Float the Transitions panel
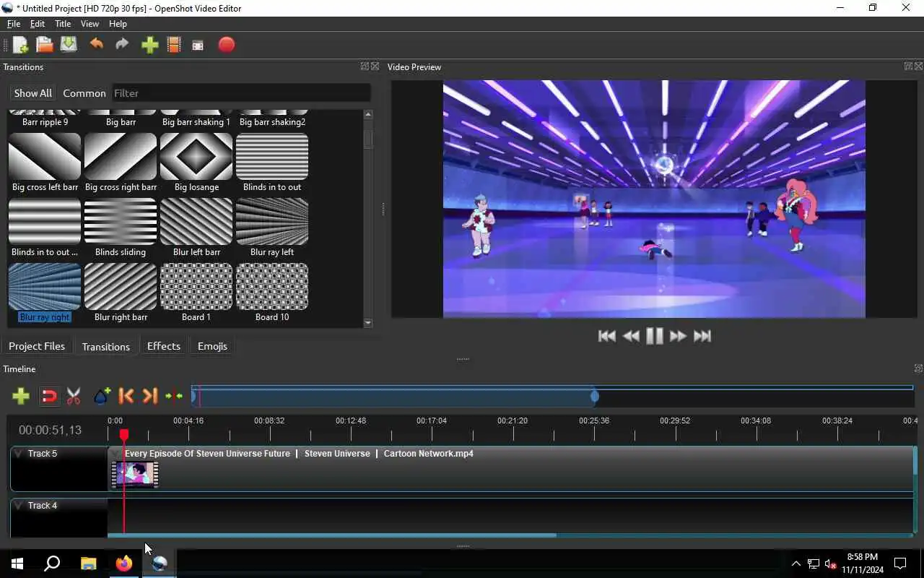Viewport: 924px width, 578px height. point(365,66)
